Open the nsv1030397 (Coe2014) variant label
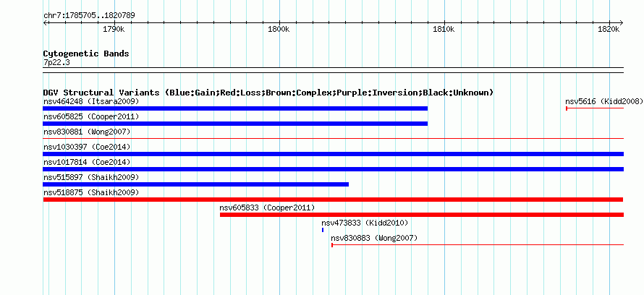Screen dimensions: 644x295 pos(87,147)
